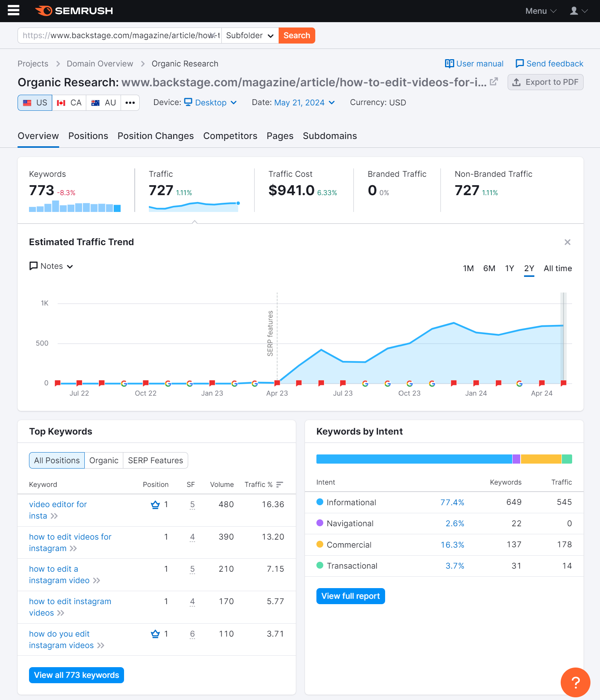Select the AU database
This screenshot has height=700, width=600.
pyautogui.click(x=103, y=103)
